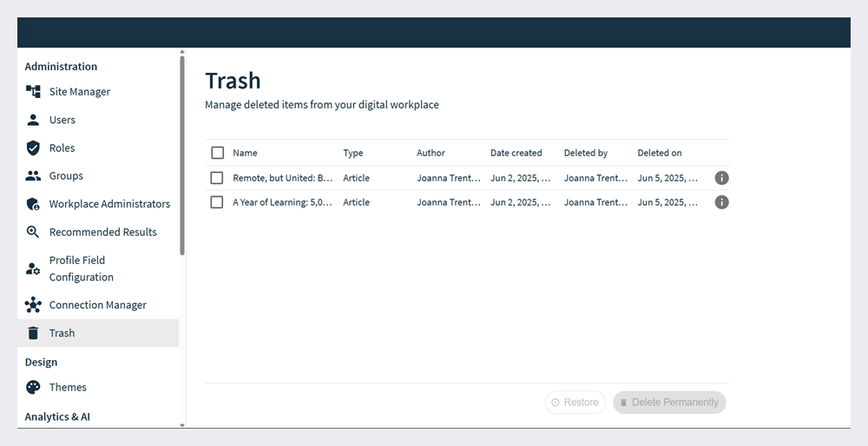
Task: Sort by Date created column
Action: (516, 153)
